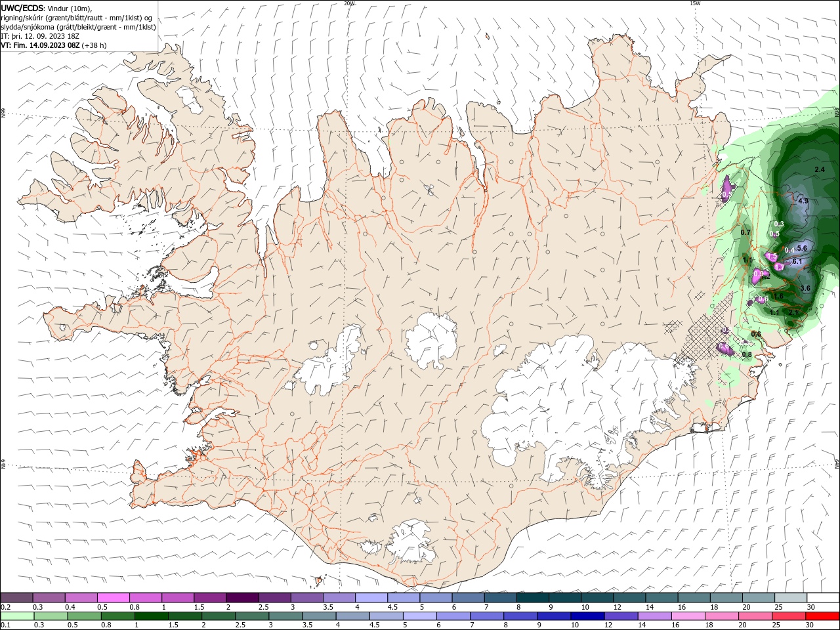Choose the rain legend swatch between 0.8 and 1

[x=117, y=616]
